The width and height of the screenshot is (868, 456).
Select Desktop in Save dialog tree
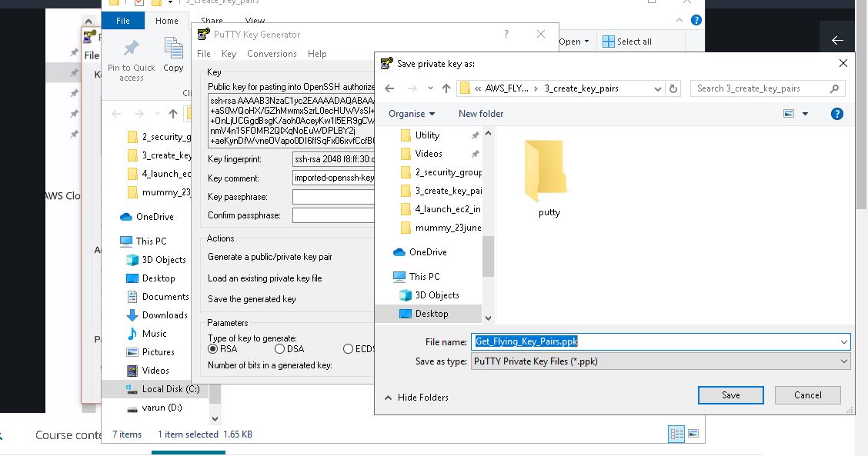(x=432, y=314)
